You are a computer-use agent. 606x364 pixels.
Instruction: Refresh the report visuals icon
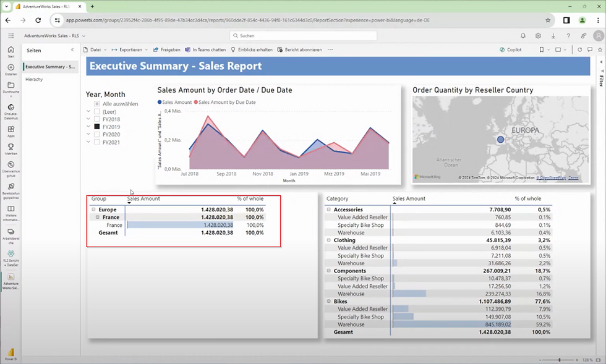579,49
